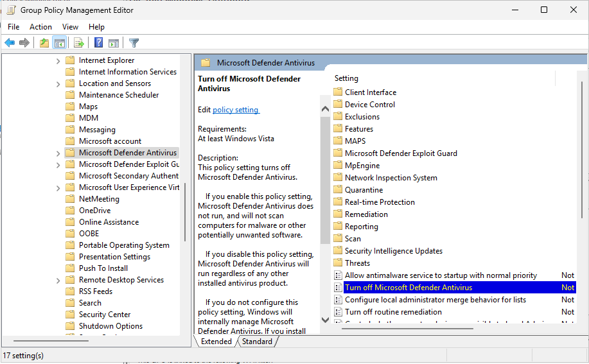Click the NetMeeting folder icon in tree
This screenshot has width=589, height=364.
click(70, 198)
